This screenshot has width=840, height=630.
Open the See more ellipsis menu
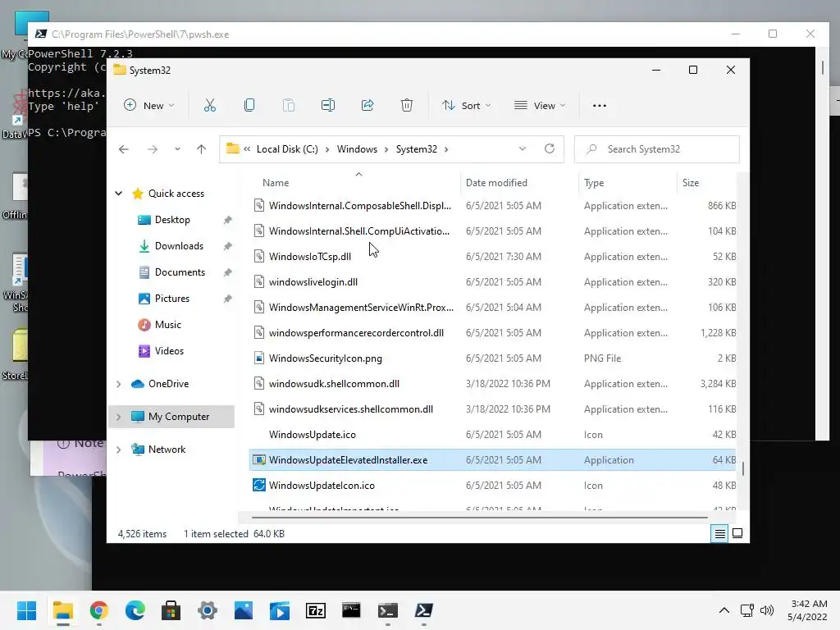point(600,106)
